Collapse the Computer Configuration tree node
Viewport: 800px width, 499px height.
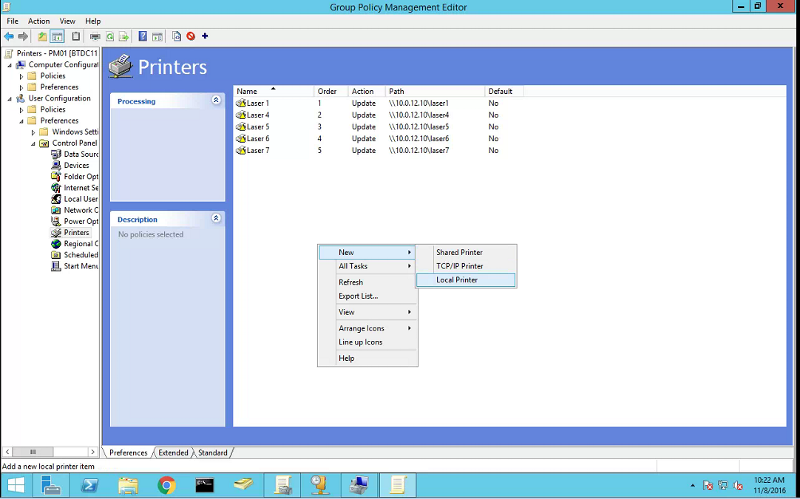tap(10, 65)
